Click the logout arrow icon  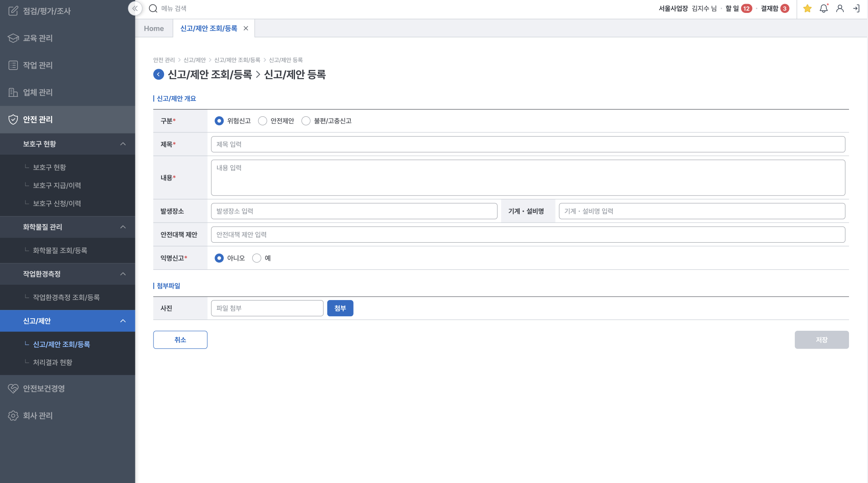point(856,8)
